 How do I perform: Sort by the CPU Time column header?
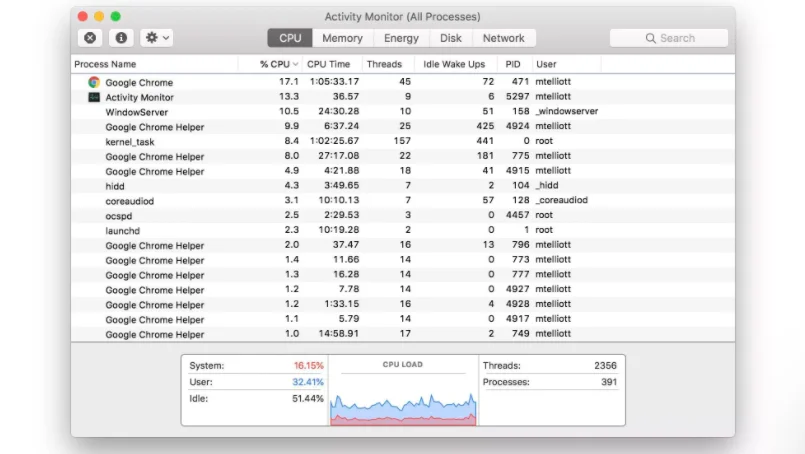(x=329, y=64)
